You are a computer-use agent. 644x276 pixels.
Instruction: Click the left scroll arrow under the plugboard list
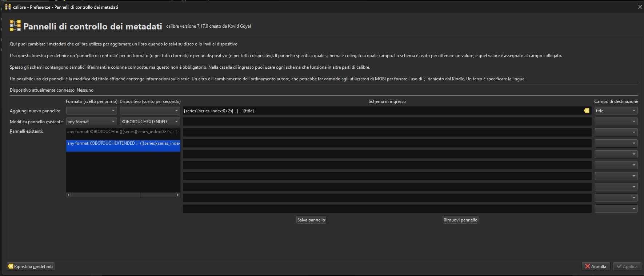(x=69, y=195)
